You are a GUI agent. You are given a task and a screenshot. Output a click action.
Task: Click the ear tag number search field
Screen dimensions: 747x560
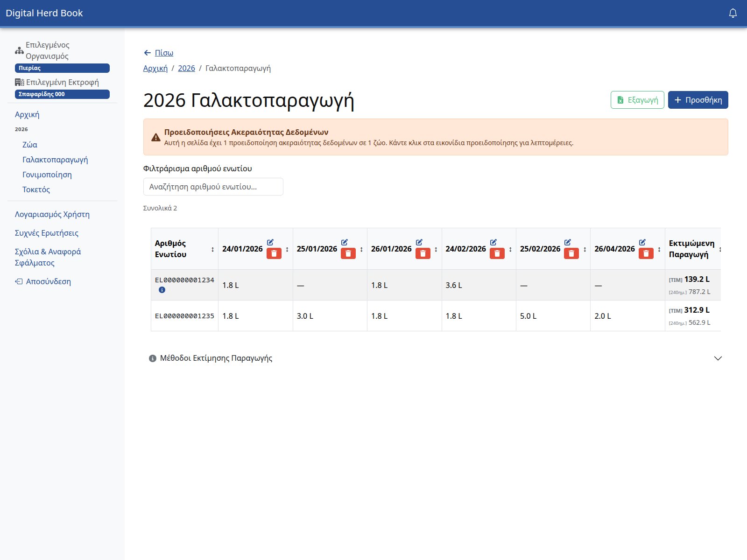[213, 187]
